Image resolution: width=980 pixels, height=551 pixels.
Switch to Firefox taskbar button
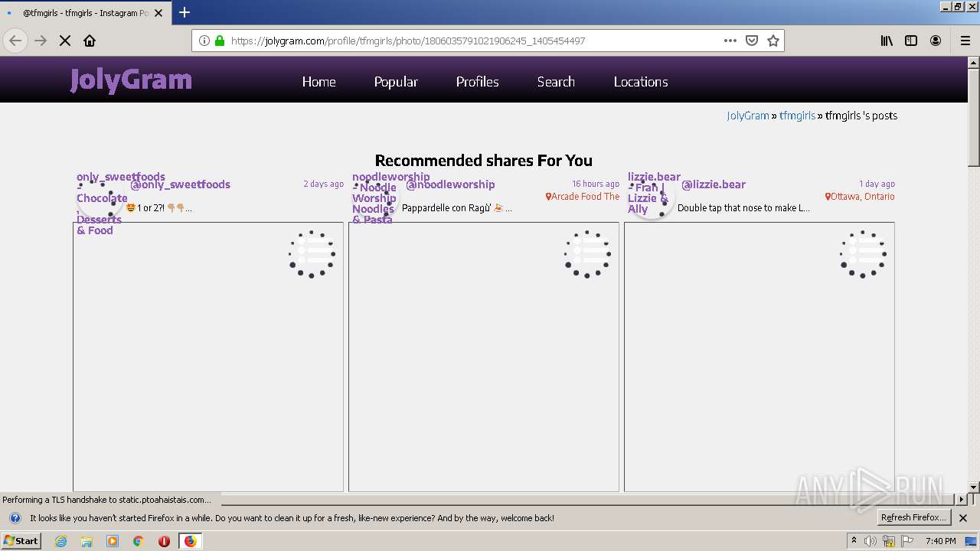pos(190,541)
